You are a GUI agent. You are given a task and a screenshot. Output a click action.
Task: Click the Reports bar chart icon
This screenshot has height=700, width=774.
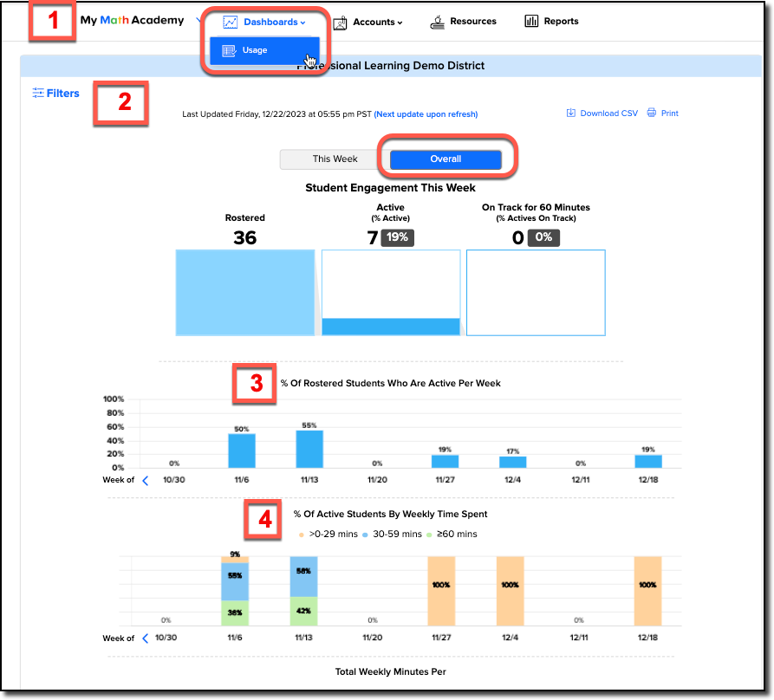531,21
